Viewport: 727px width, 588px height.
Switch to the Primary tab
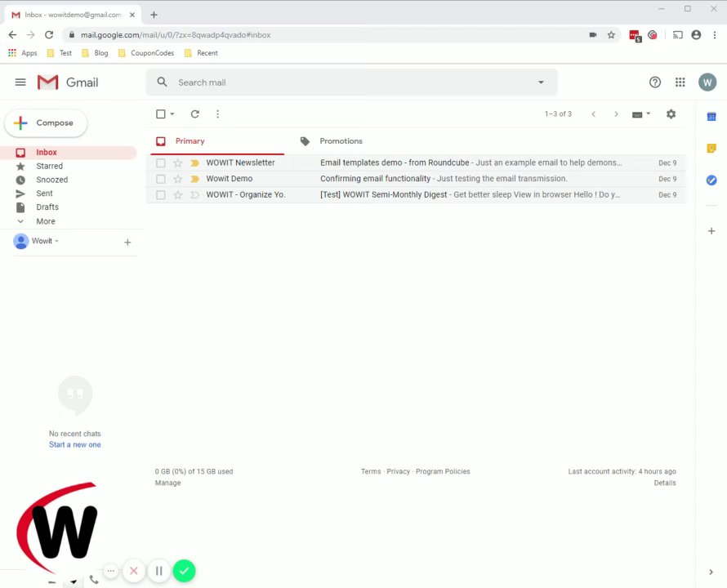click(x=217, y=141)
